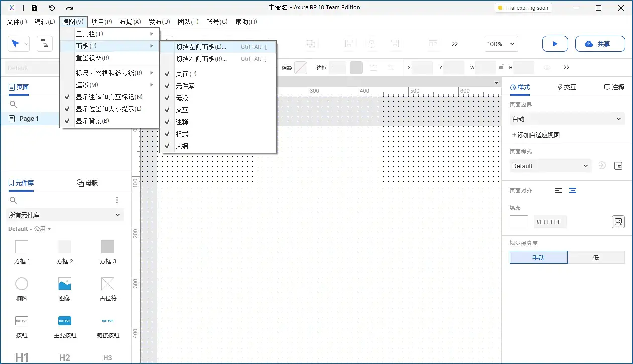Click the left page alignment icon
This screenshot has width=633, height=364.
[x=557, y=190]
